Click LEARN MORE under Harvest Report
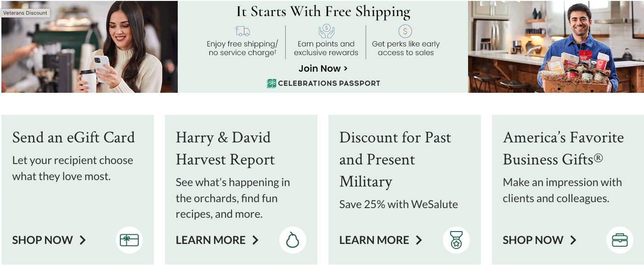Viewport: 644px width, 266px height. [217, 240]
